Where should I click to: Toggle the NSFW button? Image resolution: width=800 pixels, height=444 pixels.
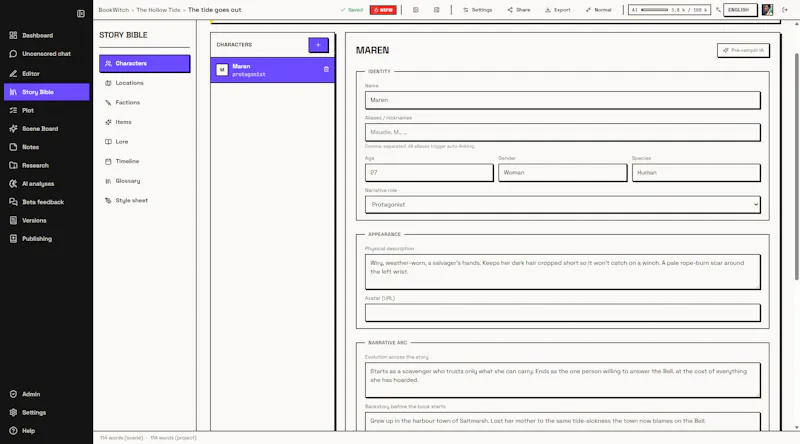[x=383, y=10]
